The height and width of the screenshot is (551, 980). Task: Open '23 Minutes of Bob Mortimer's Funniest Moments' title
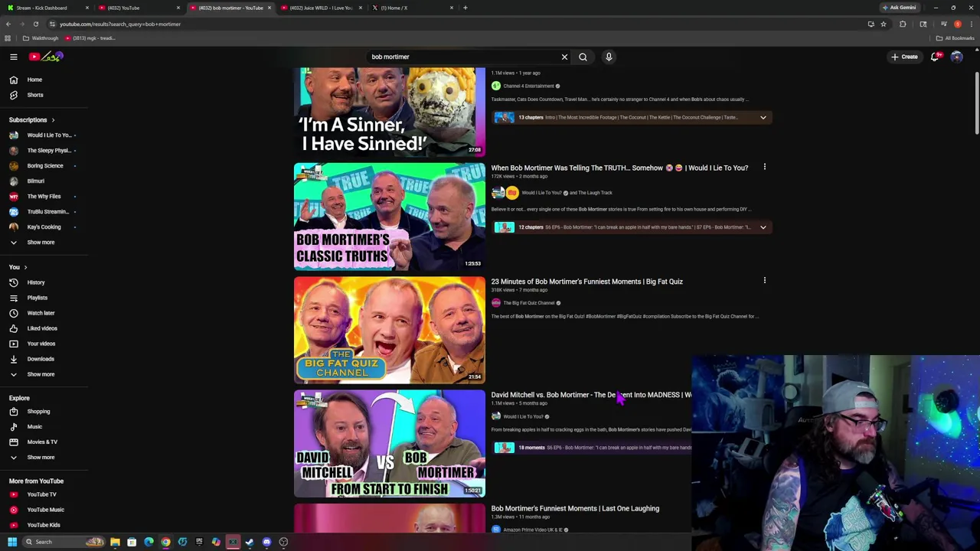click(586, 282)
